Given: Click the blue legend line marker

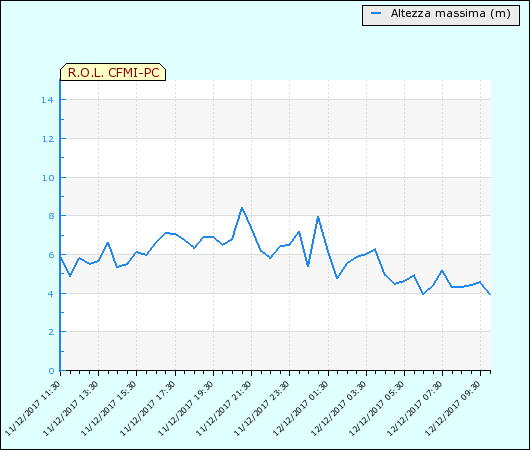Looking at the screenshot, I should 376,14.
